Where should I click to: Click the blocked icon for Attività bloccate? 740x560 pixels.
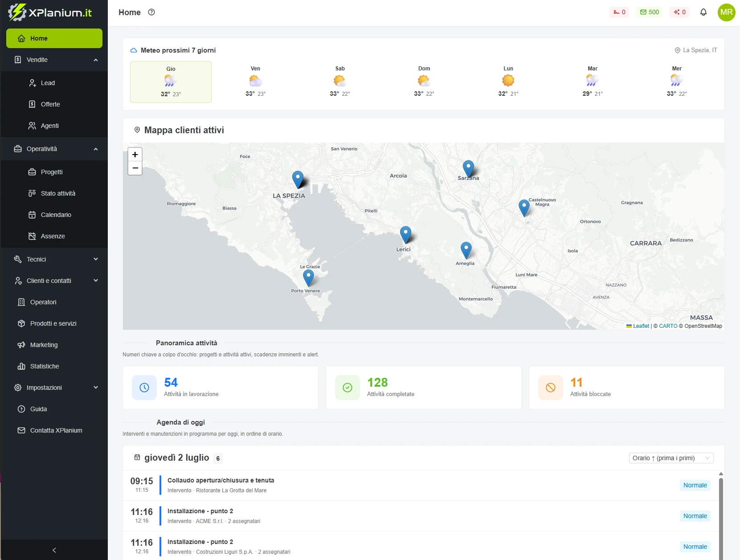[551, 388]
